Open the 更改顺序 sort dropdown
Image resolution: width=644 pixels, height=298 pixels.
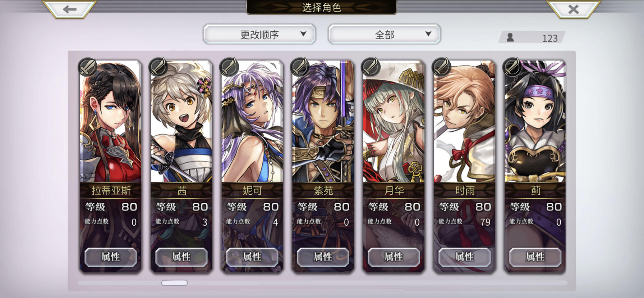tap(259, 34)
